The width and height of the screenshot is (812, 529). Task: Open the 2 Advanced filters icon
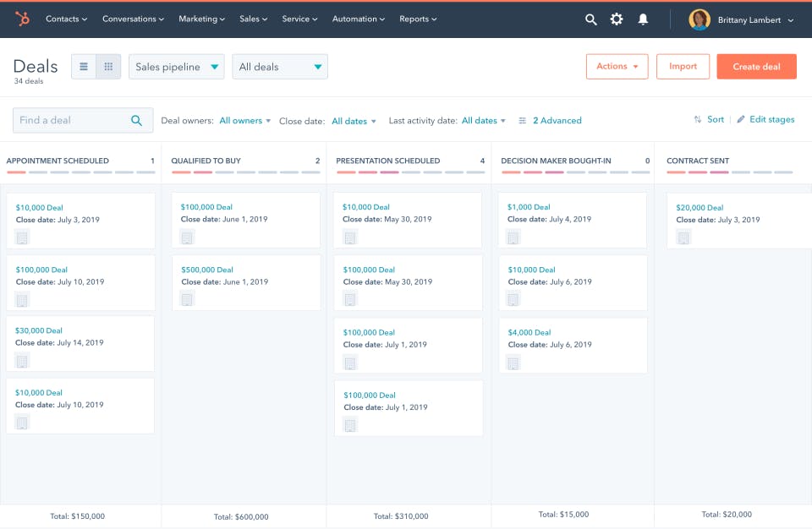pos(523,121)
